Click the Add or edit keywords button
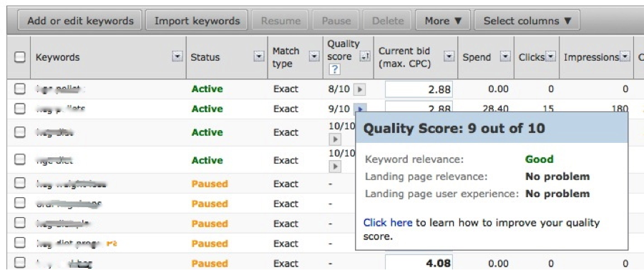This screenshot has width=644, height=270. tap(80, 21)
